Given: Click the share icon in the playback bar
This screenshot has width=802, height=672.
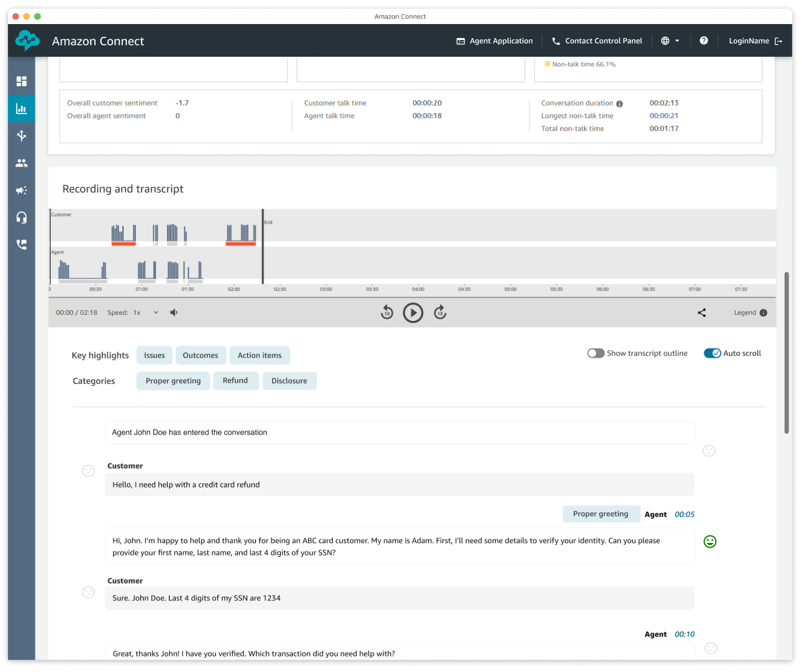Looking at the screenshot, I should pos(702,312).
